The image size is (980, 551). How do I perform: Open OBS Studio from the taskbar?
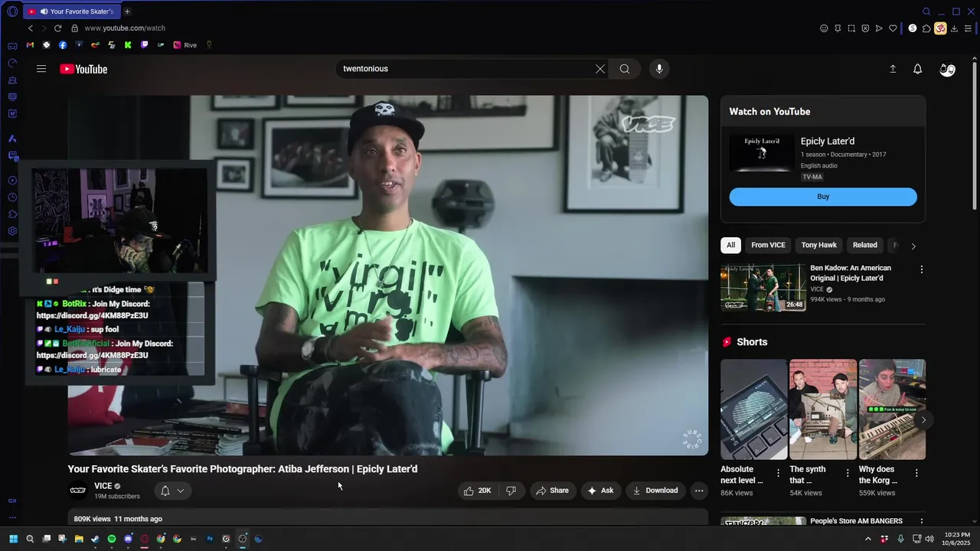pos(243,539)
